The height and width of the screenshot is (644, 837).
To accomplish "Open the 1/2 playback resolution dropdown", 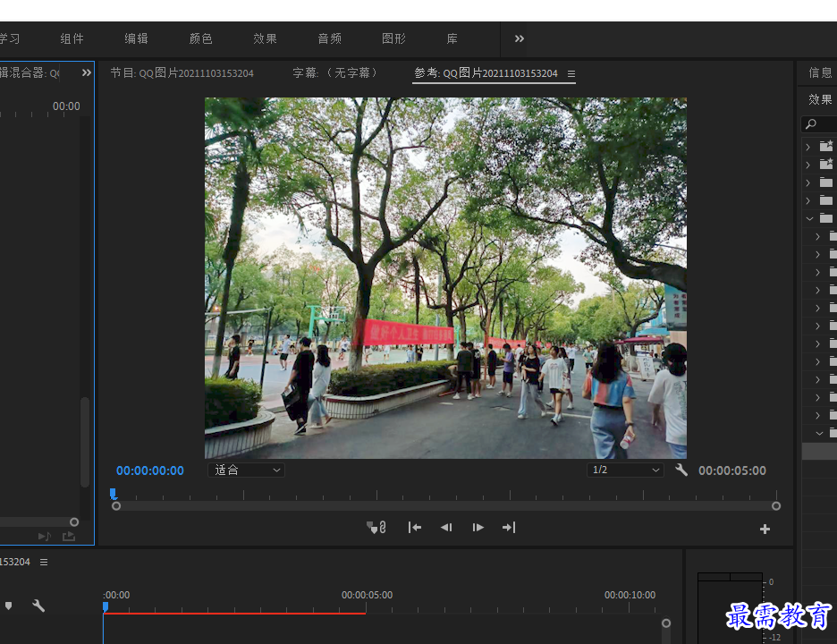I will 625,470.
